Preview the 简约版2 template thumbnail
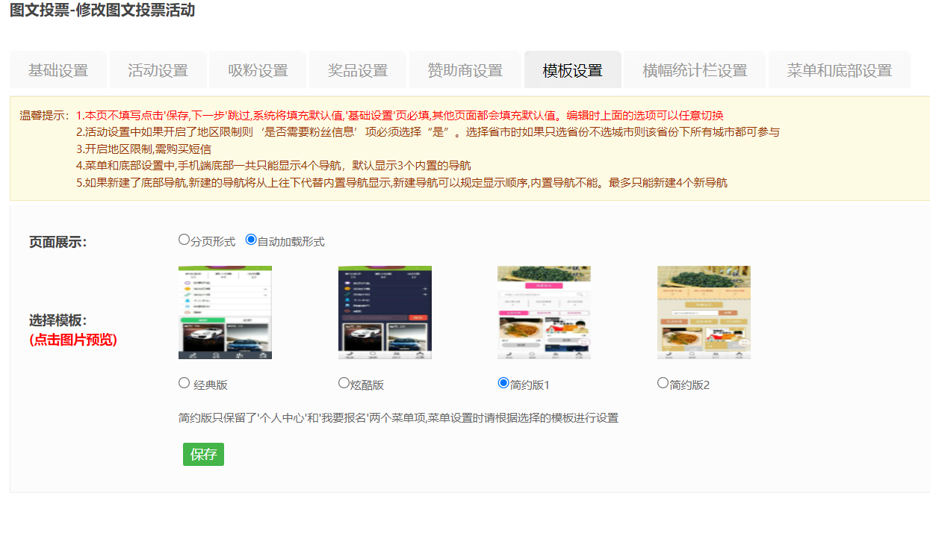This screenshot has width=930, height=560. coord(704,312)
